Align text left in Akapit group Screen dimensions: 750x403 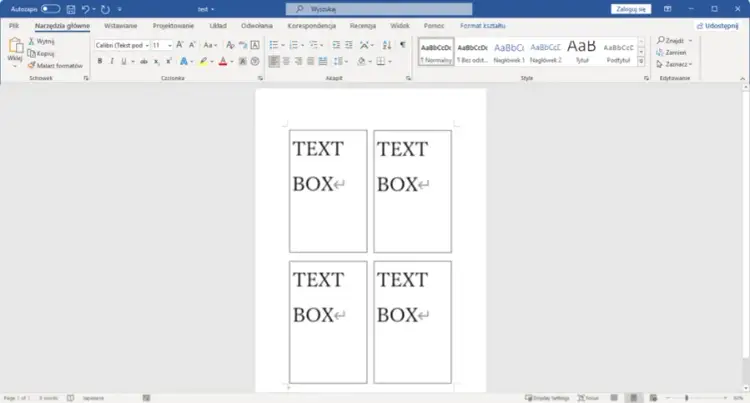[274, 61]
